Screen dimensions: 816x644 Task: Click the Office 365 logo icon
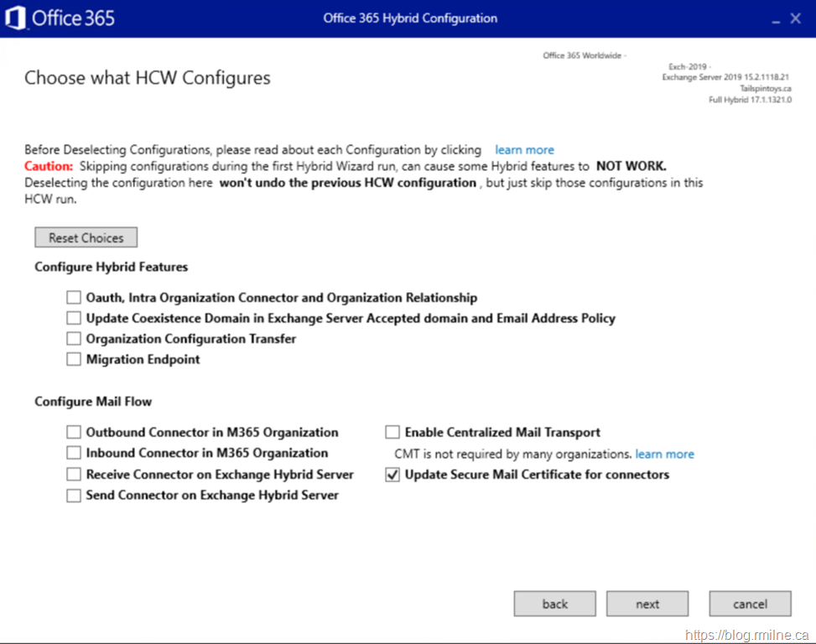(15, 18)
